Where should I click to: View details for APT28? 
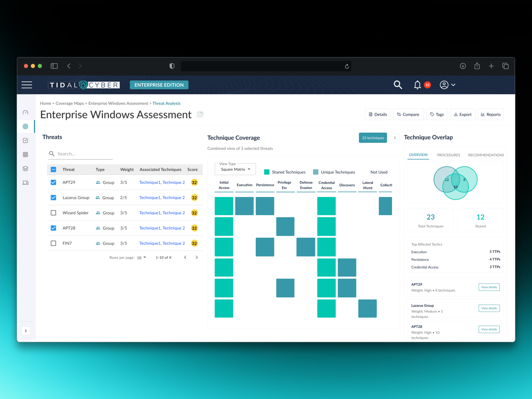(x=489, y=329)
